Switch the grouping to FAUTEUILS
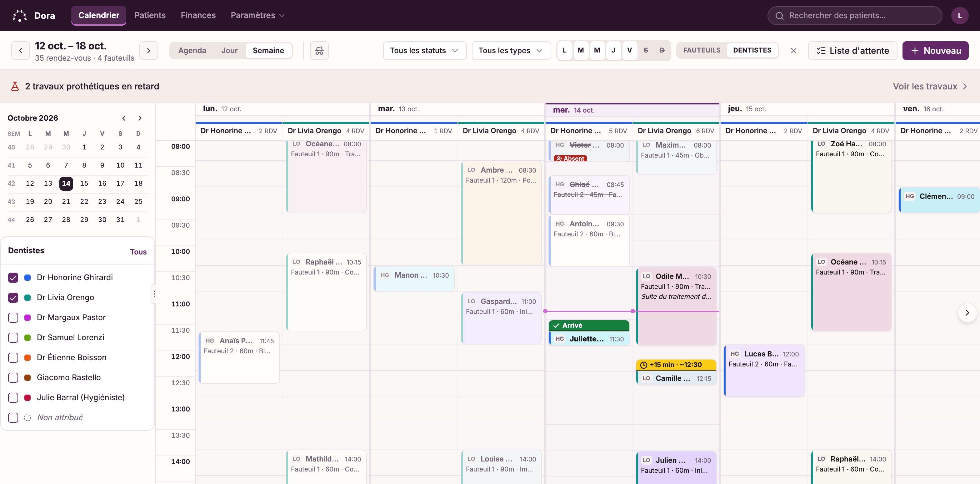The height and width of the screenshot is (484, 980). 702,50
